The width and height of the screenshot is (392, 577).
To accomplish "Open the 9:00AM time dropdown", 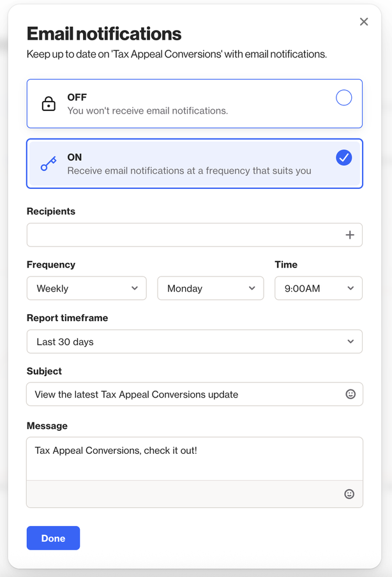I will (319, 288).
